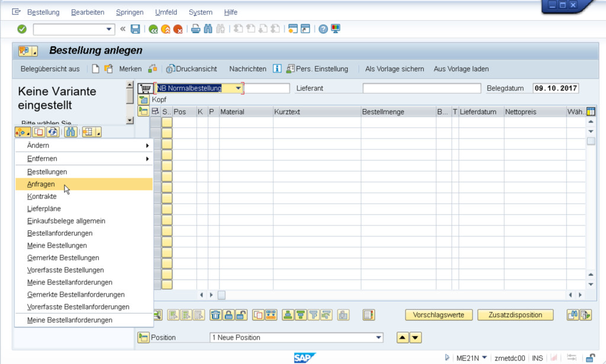This screenshot has width=606, height=364.
Task: Click the shopping cart icon beside order type
Action: (x=146, y=88)
